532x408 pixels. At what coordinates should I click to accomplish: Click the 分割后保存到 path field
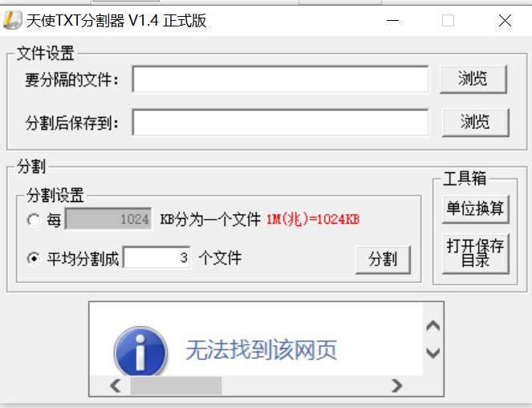coord(280,123)
